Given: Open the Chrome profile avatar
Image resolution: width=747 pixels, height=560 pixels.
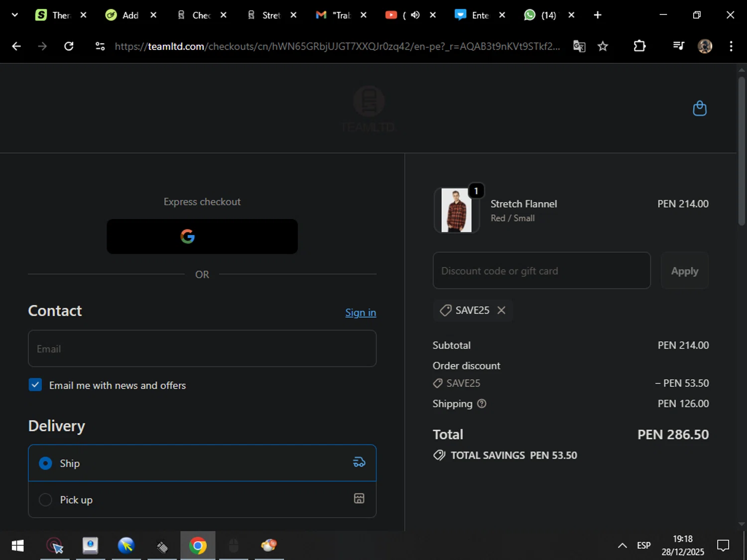Looking at the screenshot, I should (x=705, y=46).
